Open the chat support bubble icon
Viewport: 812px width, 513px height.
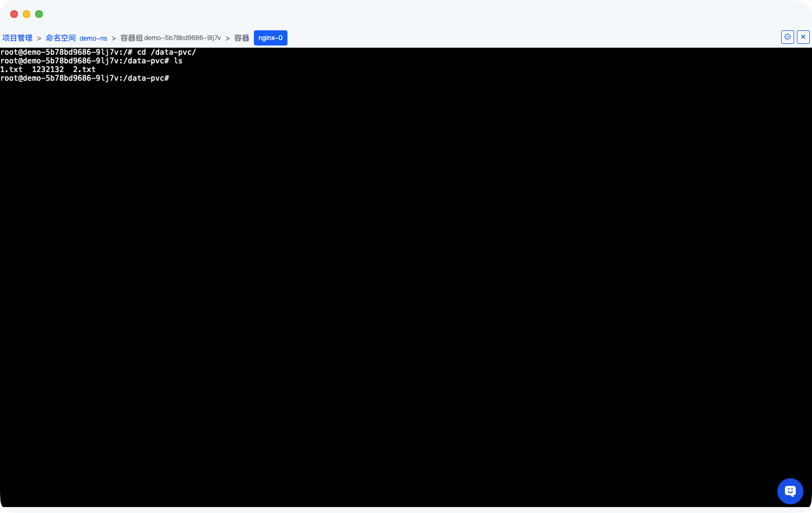point(790,491)
